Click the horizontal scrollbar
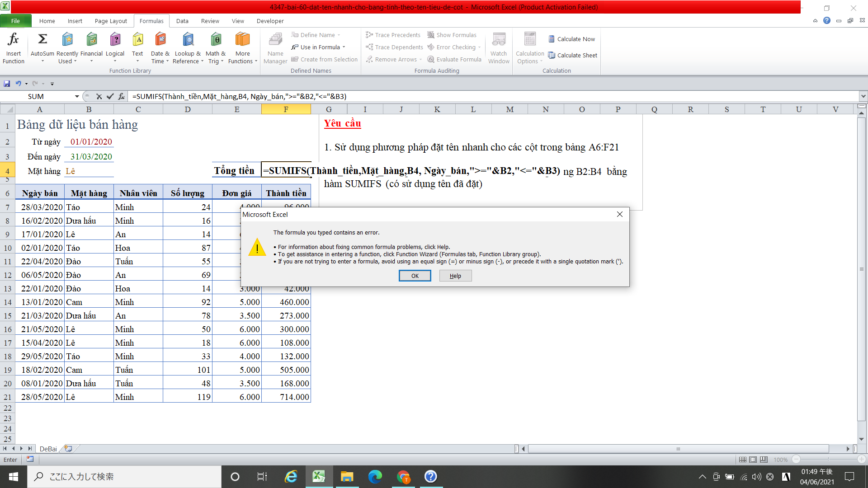Image resolution: width=868 pixels, height=488 pixels. click(x=678, y=449)
